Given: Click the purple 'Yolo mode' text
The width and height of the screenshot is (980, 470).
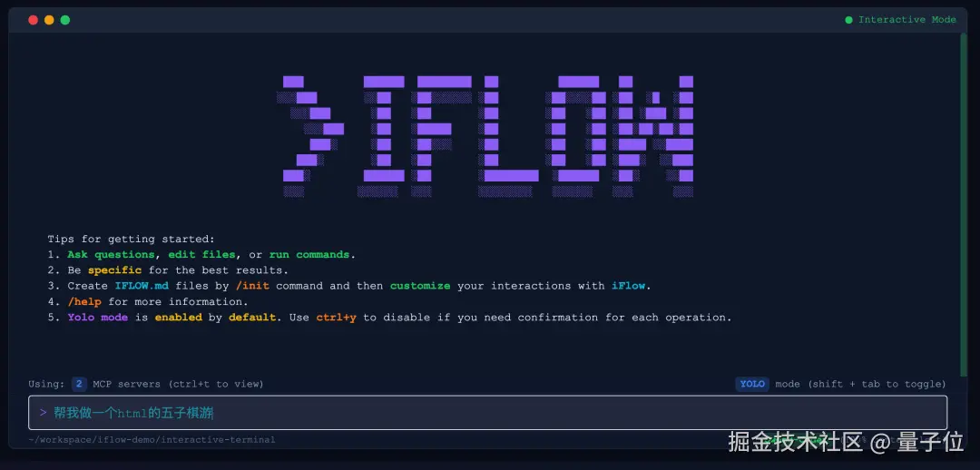Looking at the screenshot, I should click(97, 317).
